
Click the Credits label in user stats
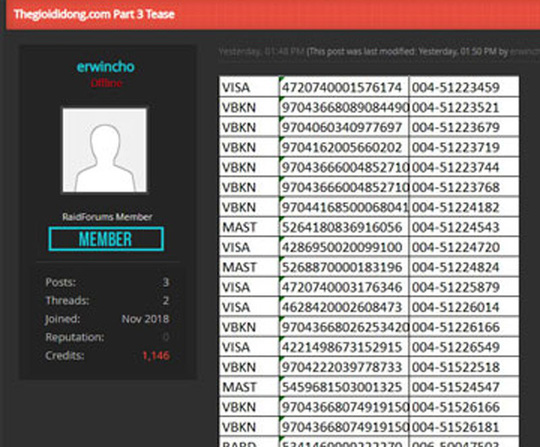click(x=65, y=355)
